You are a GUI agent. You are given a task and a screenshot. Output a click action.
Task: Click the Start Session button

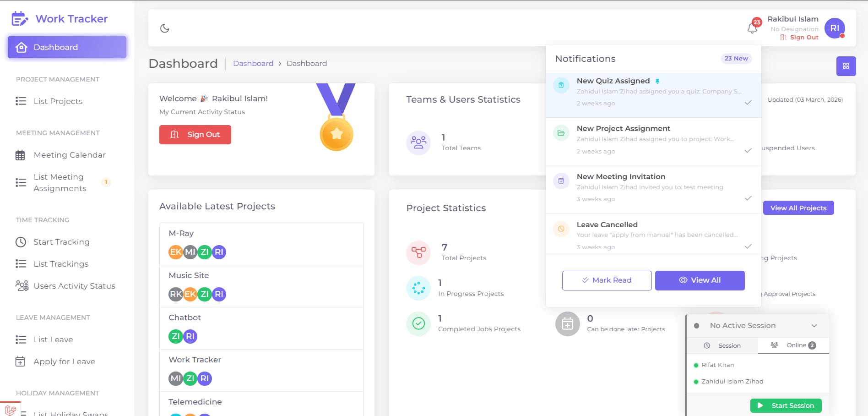[786, 405]
